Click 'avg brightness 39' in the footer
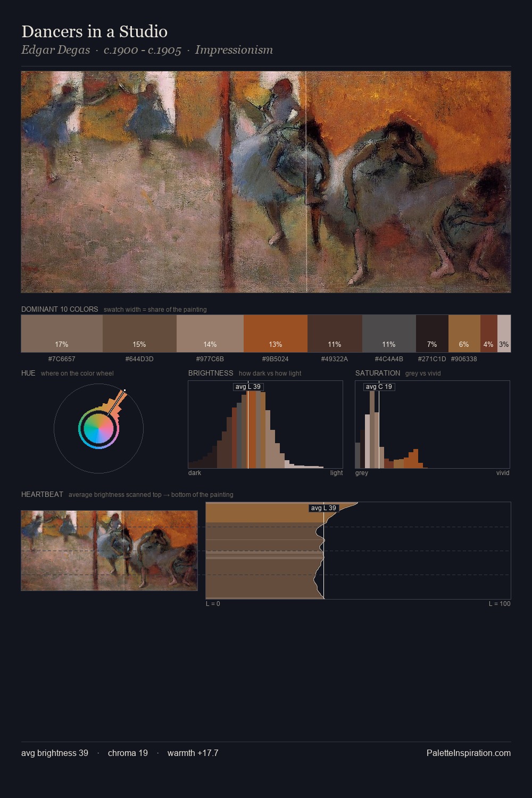 (x=55, y=753)
